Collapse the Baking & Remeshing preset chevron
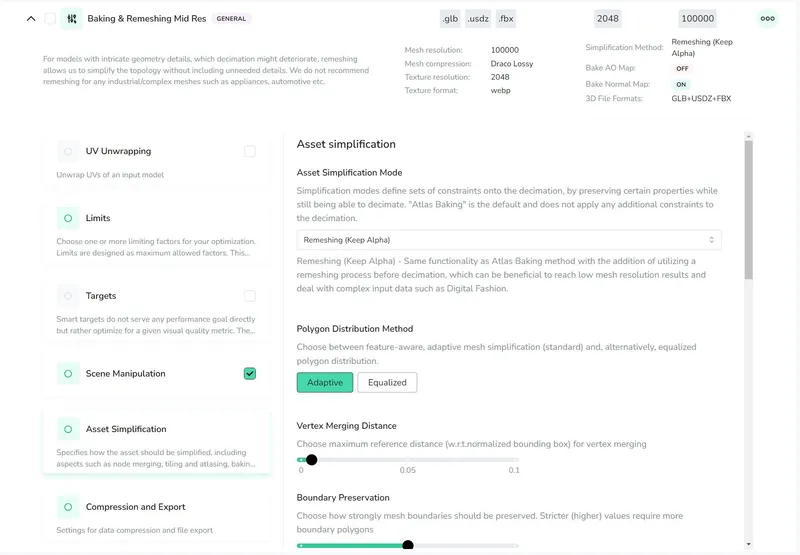 pos(31,18)
